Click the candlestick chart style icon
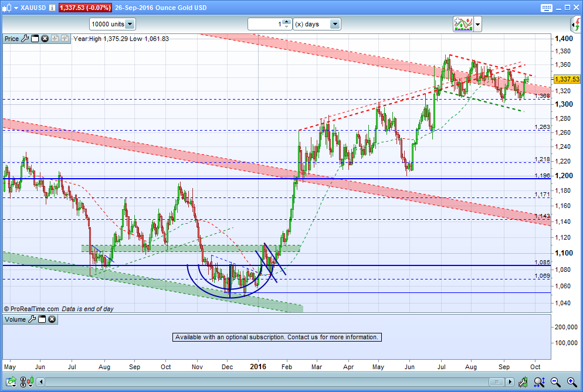583x392 pixels. coord(6,8)
